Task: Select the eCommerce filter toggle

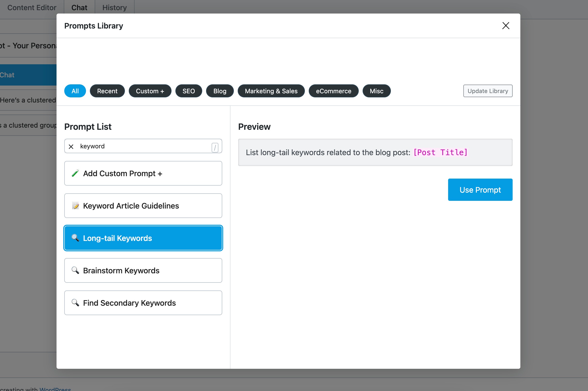Action: click(x=333, y=91)
